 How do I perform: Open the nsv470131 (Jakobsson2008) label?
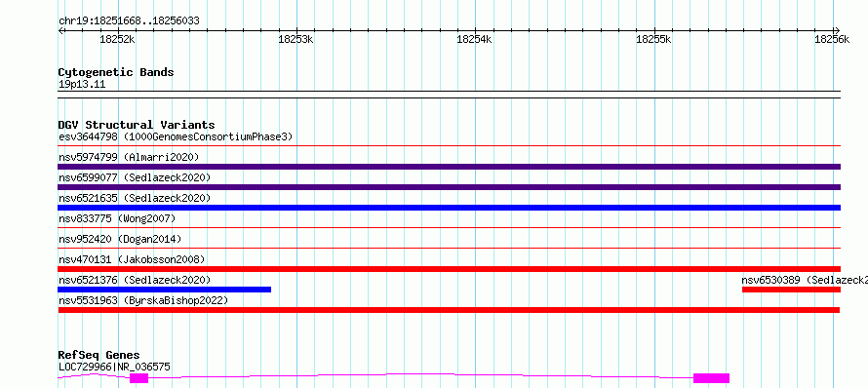pos(132,259)
